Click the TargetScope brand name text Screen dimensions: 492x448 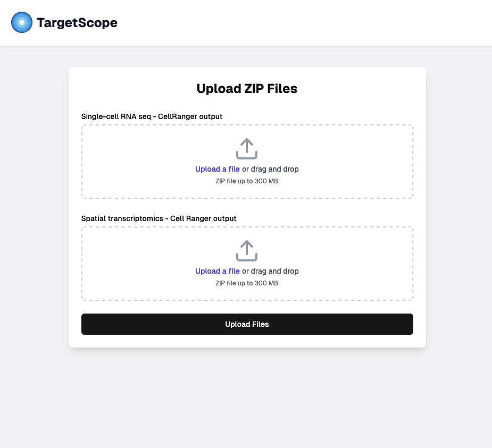pos(77,22)
